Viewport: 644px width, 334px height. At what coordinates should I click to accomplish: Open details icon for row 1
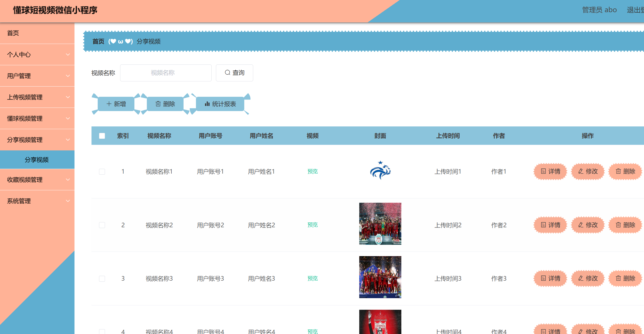[543, 171]
